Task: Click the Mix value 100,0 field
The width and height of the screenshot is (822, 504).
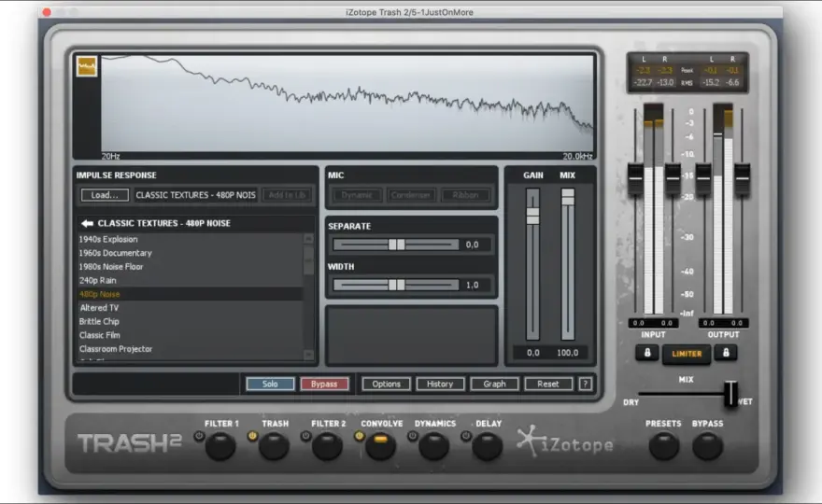Action: click(x=568, y=353)
